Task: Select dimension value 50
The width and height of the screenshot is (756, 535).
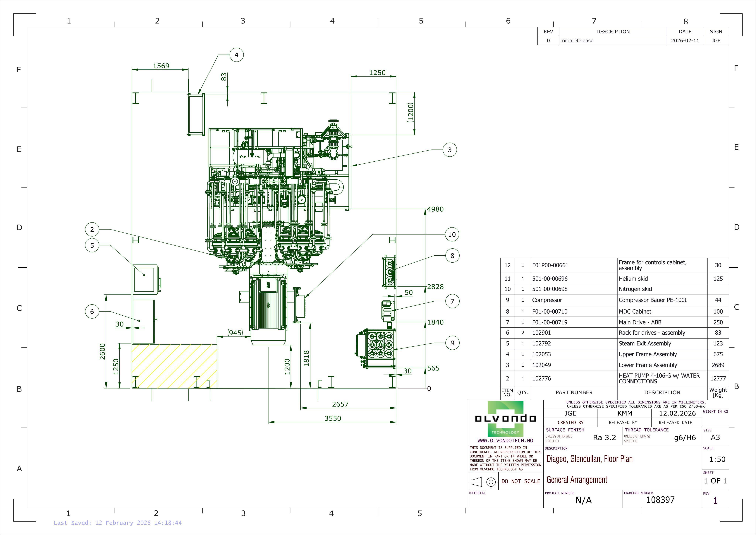Action: pos(408,293)
